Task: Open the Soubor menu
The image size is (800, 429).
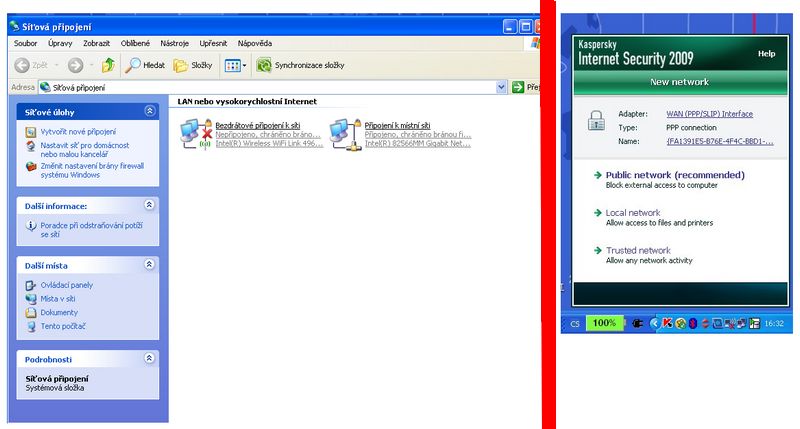Action: [x=26, y=43]
